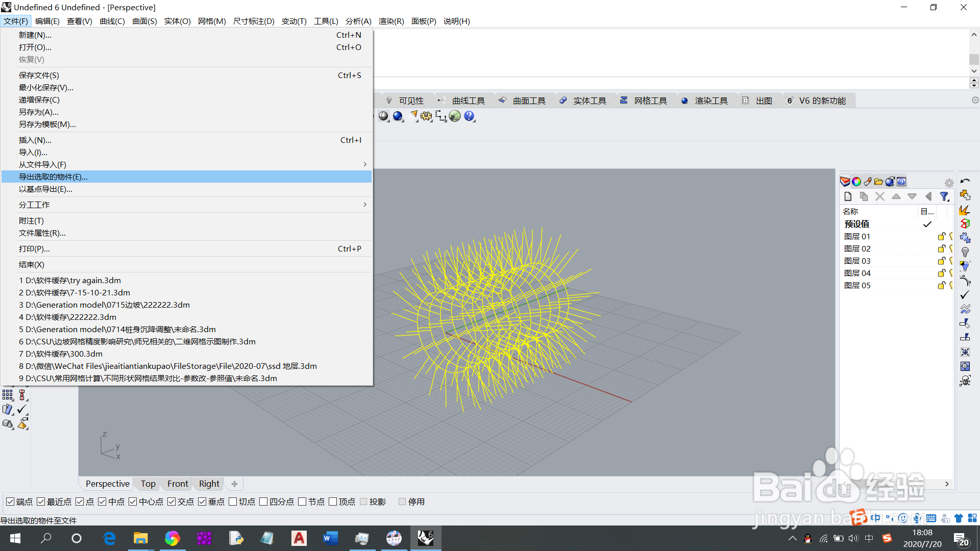
Task: Click the green Grasshopper icon
Action: 455,116
